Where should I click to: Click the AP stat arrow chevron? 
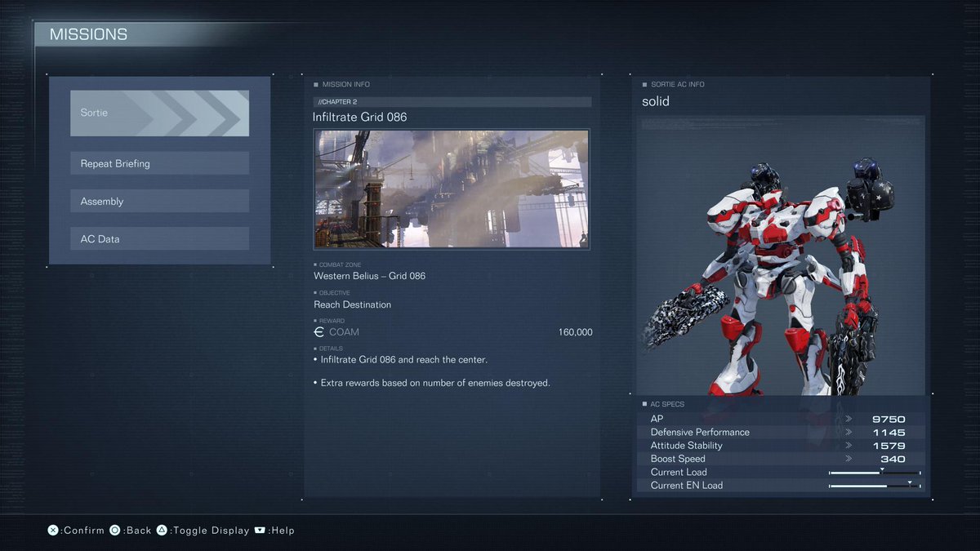tap(849, 419)
